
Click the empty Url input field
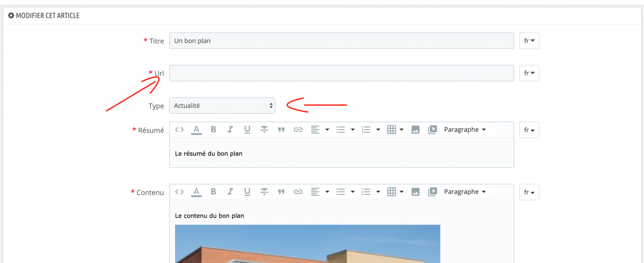(341, 73)
